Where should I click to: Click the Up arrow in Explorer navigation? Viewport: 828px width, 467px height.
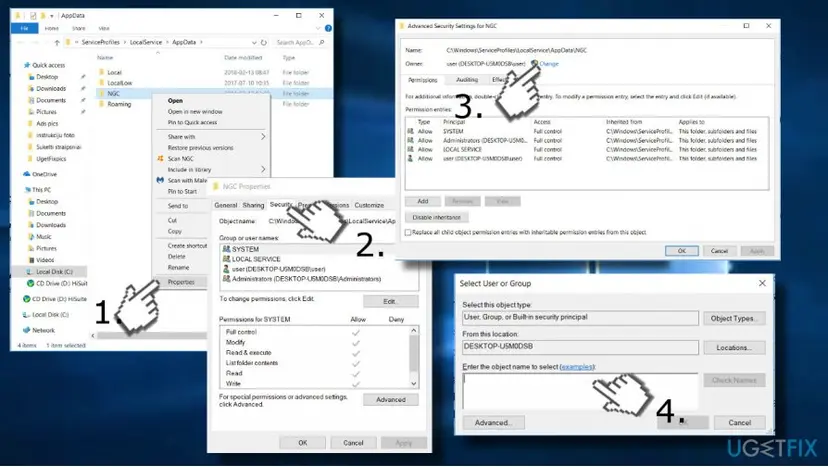[x=57, y=42]
